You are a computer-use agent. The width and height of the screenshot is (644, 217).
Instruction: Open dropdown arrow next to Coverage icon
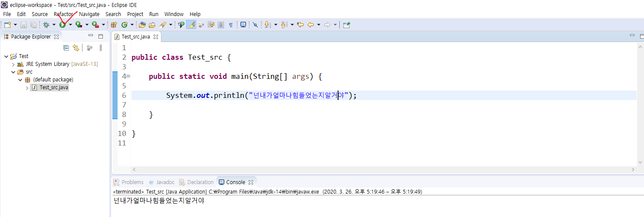pyautogui.click(x=87, y=25)
